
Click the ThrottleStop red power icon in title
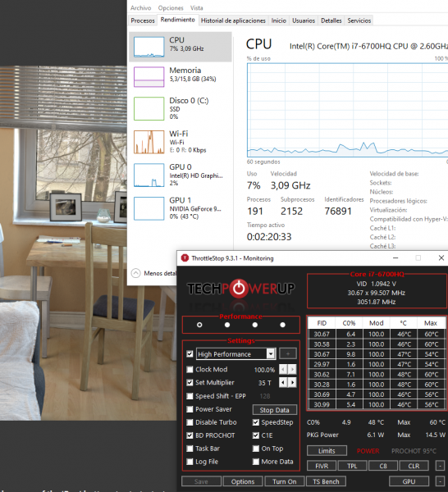tap(185, 258)
